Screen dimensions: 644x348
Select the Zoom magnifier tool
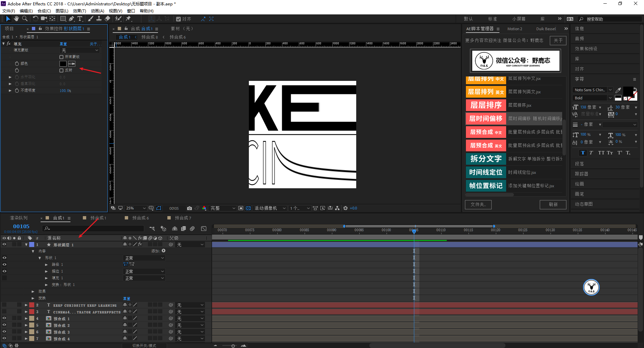click(x=24, y=19)
